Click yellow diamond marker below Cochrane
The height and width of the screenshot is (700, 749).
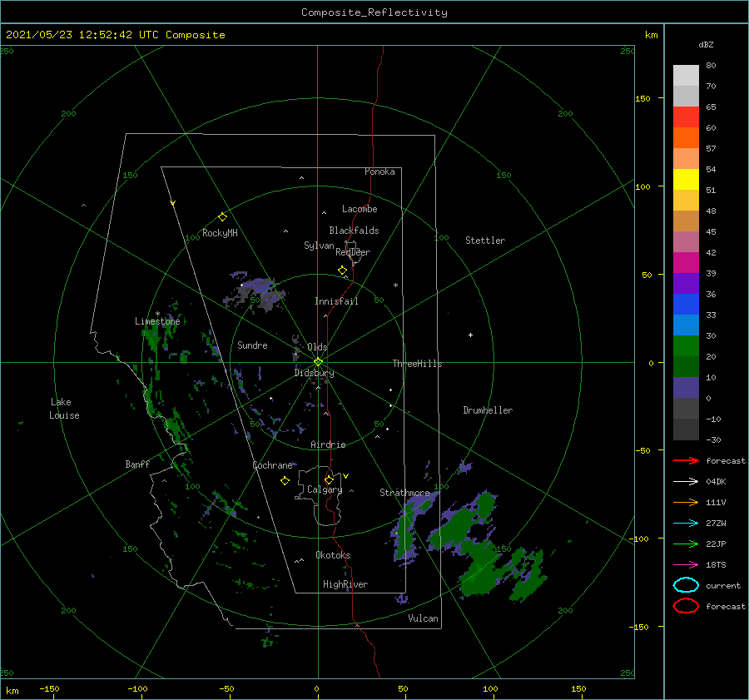pyautogui.click(x=285, y=481)
